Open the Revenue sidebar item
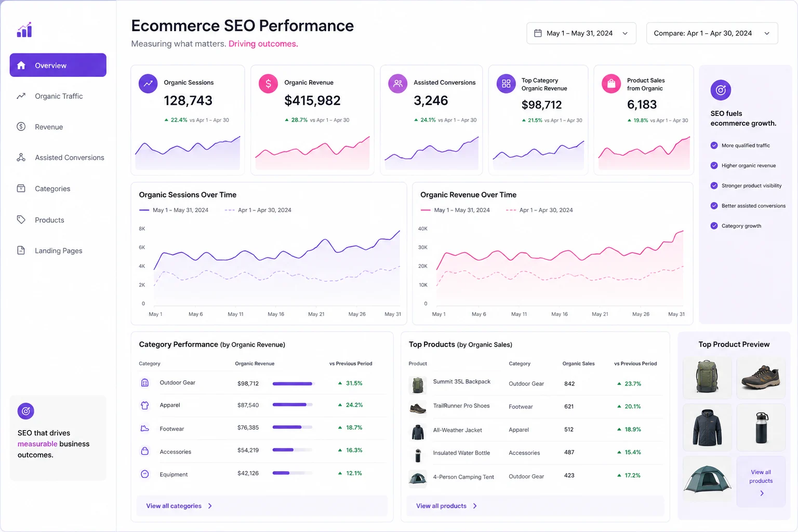 click(x=58, y=127)
